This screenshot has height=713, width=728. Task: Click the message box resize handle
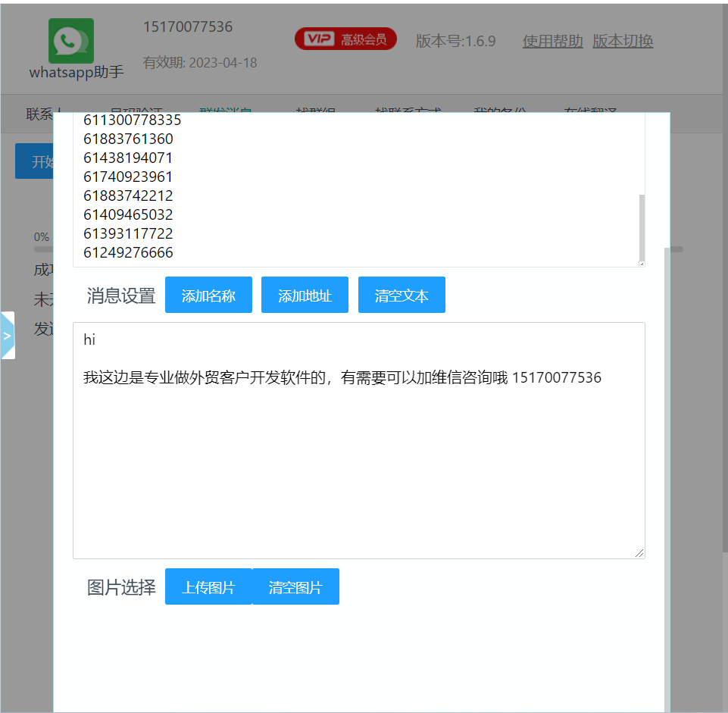640,554
